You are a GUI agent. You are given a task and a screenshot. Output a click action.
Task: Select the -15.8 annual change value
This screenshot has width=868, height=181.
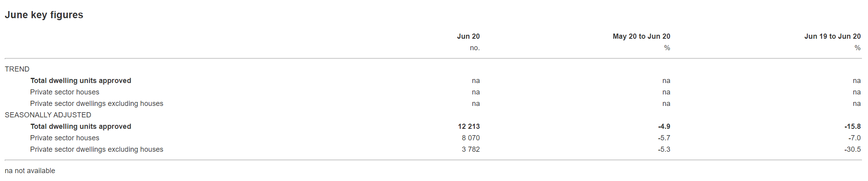pyautogui.click(x=852, y=126)
